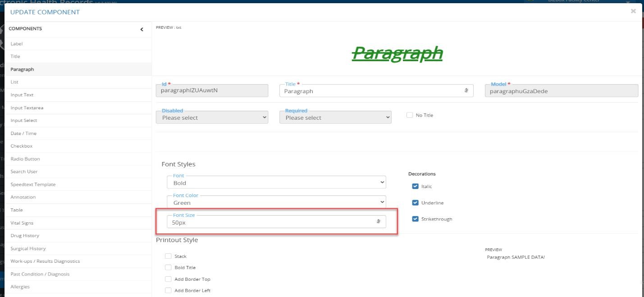The image size is (644, 297).
Task: Toggle the Underline checkbox
Action: tap(415, 203)
